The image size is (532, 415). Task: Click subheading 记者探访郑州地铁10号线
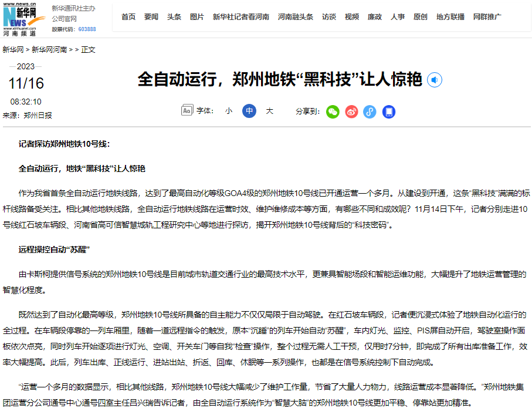pyautogui.click(x=64, y=144)
